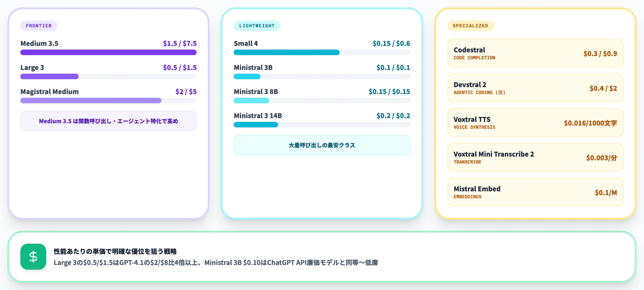This screenshot has width=644, height=290.
Task: Click the heading 性能あたりの単価で明確な優位を狙う戦略
Action: coord(115,251)
